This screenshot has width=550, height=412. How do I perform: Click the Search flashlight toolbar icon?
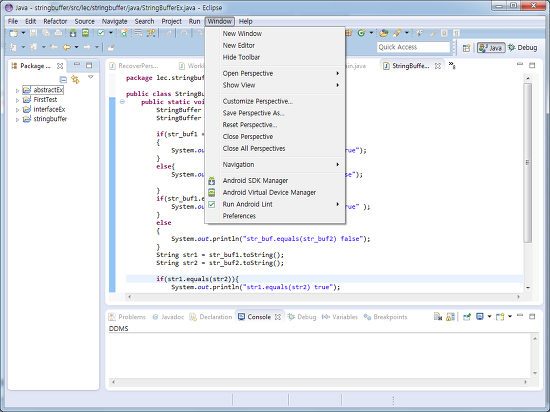point(397,33)
